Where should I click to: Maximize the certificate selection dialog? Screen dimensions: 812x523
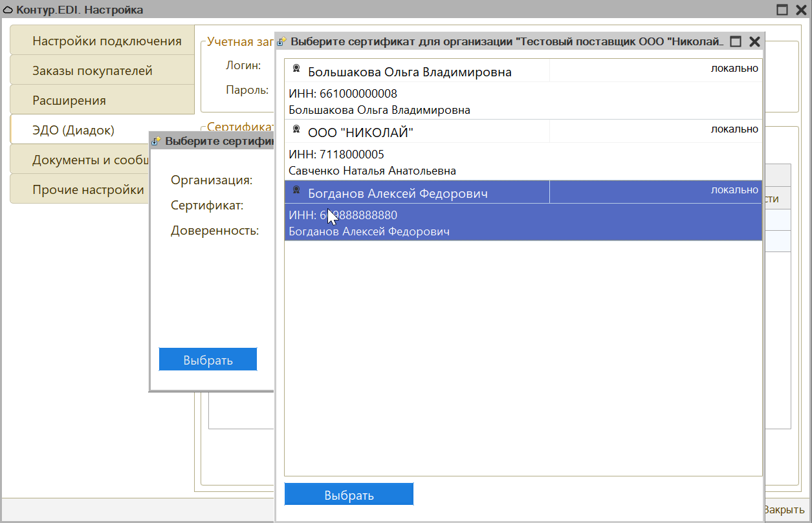pos(735,41)
